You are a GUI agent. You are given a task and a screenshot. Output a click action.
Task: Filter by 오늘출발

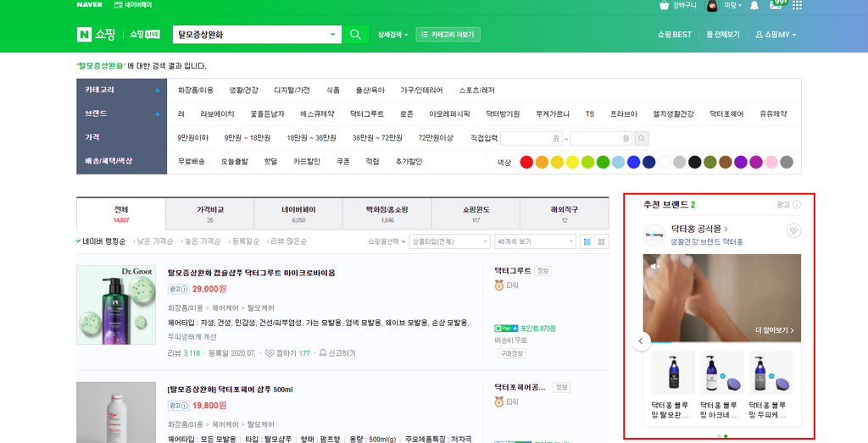click(x=235, y=162)
